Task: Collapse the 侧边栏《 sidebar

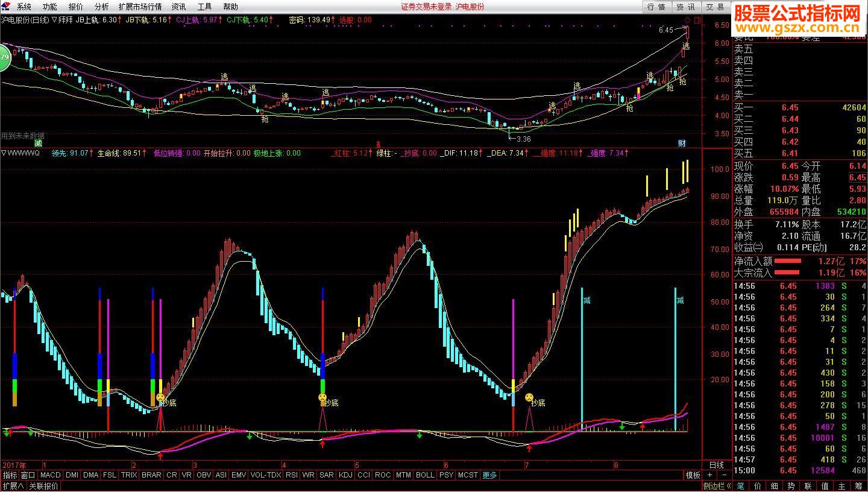Action: pos(717,486)
